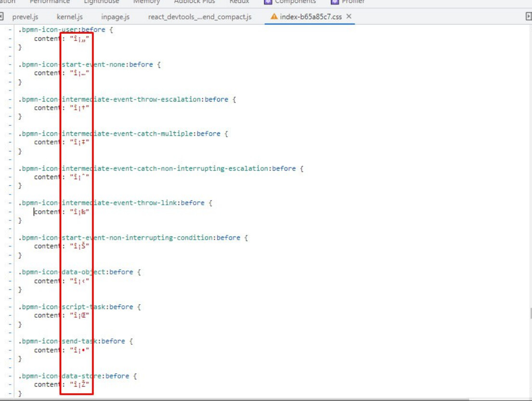
Task: Click the intermediate-event-catch-multiple selector line
Action: tap(123, 134)
